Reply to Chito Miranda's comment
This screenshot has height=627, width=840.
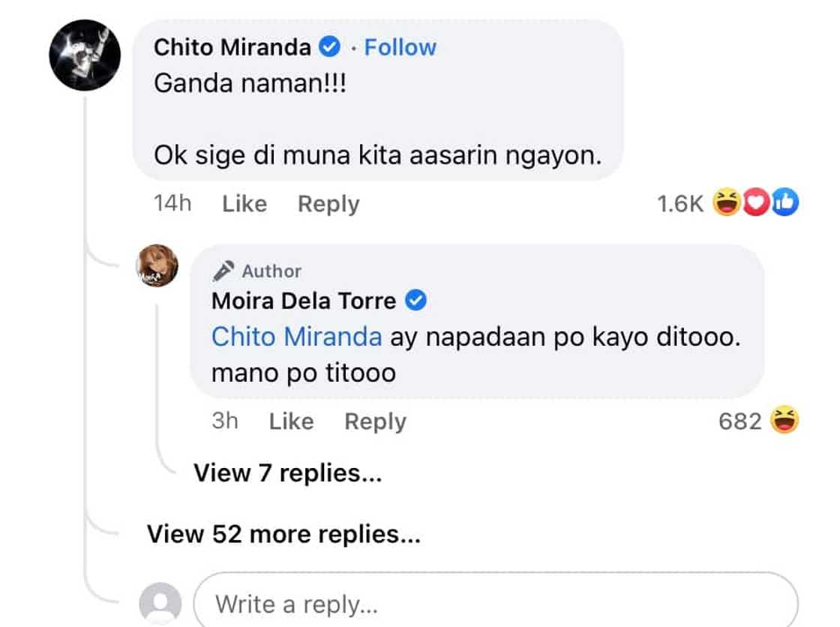click(x=328, y=204)
